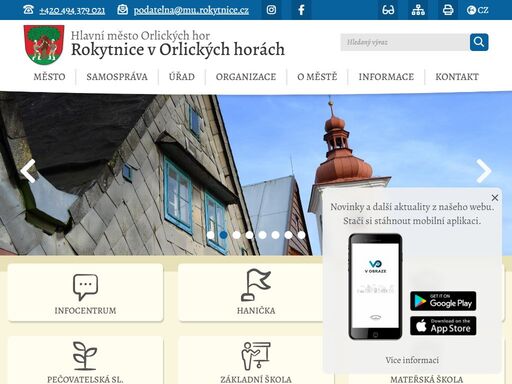Open the Google Play badge

point(443,301)
